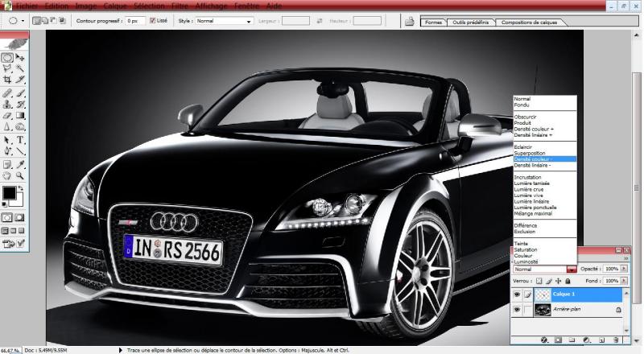The height and width of the screenshot is (354, 644).
Task: Select the Line tool
Action: 20,151
